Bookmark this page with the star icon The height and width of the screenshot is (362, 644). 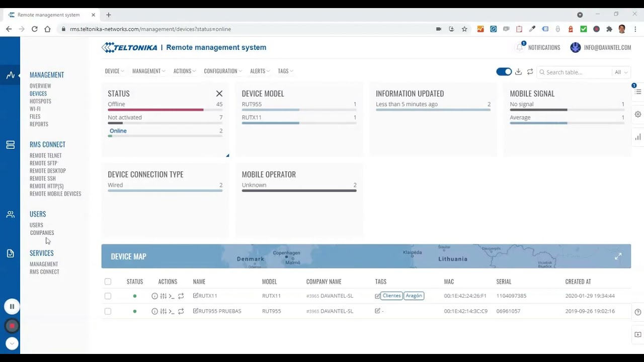tap(464, 29)
